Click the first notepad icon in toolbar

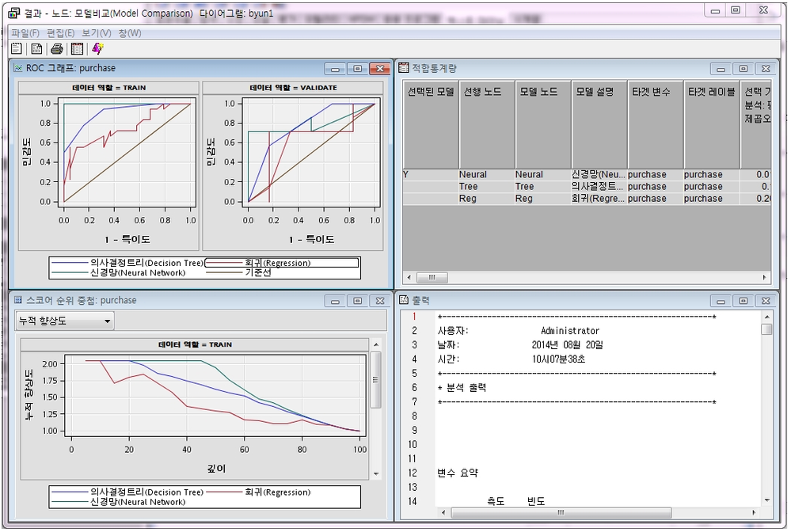click(16, 48)
